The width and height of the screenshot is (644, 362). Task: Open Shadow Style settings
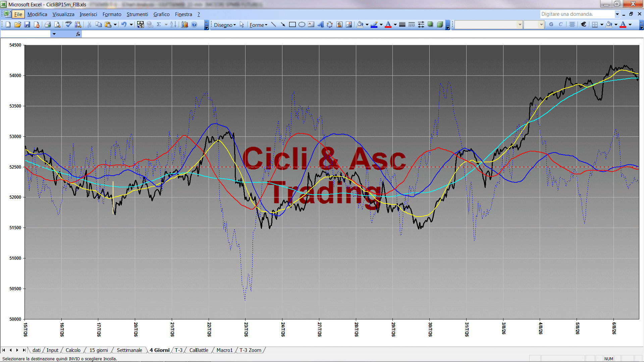[x=430, y=24]
